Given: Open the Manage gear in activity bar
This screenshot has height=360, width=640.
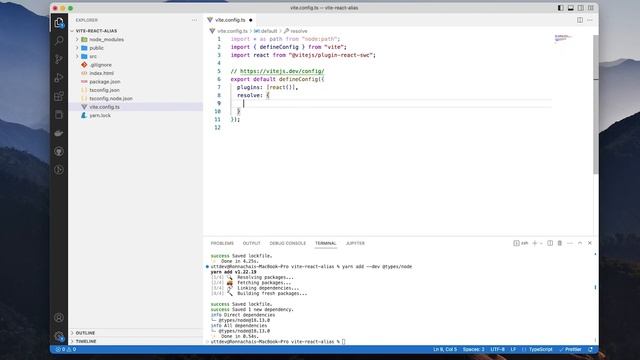Looking at the screenshot, I should (59, 336).
